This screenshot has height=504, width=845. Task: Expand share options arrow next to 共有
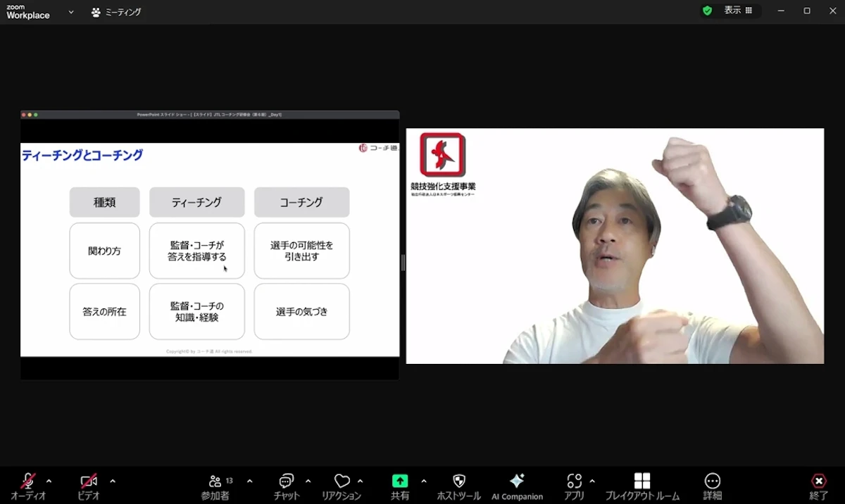(423, 481)
